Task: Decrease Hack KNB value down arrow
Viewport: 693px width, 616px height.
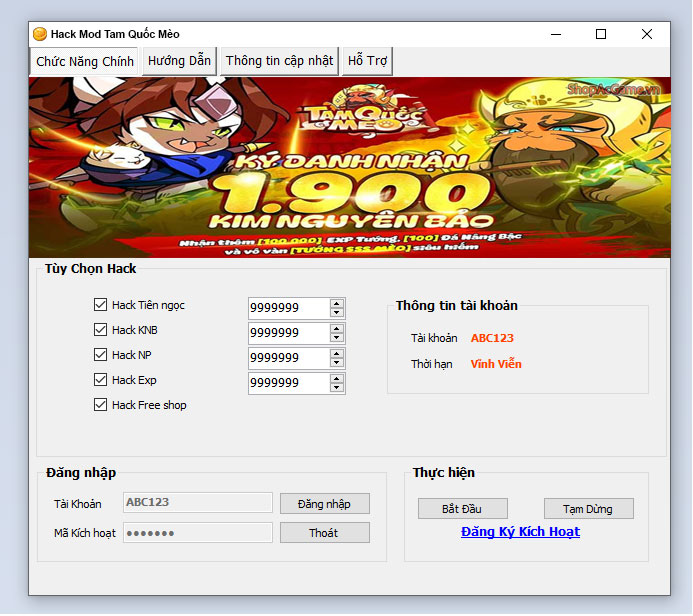Action: coord(337,338)
